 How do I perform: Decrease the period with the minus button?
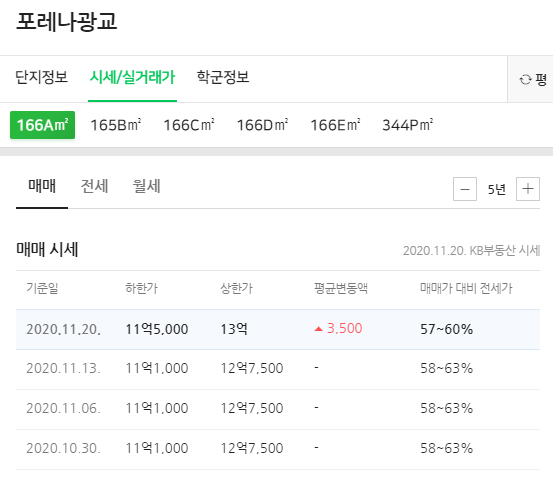(x=465, y=189)
